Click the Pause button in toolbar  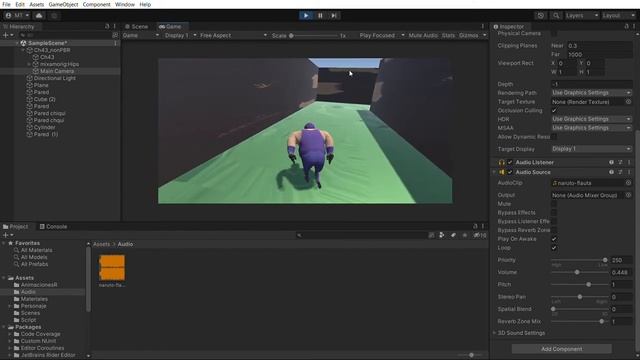320,16
